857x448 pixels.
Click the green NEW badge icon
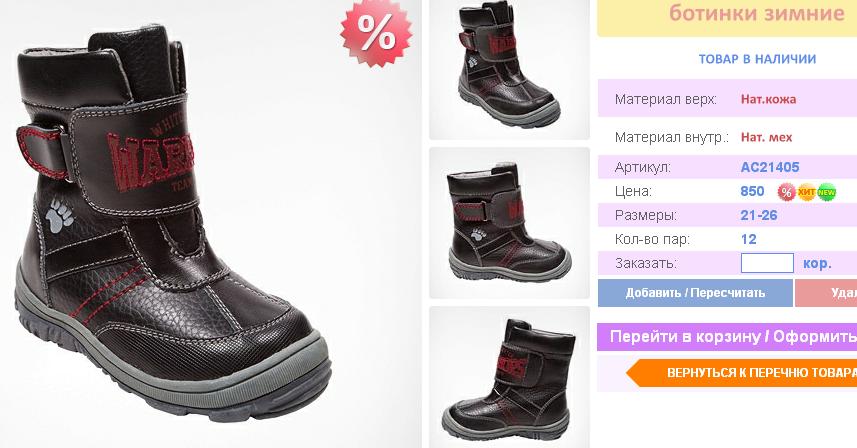pyautogui.click(x=826, y=192)
